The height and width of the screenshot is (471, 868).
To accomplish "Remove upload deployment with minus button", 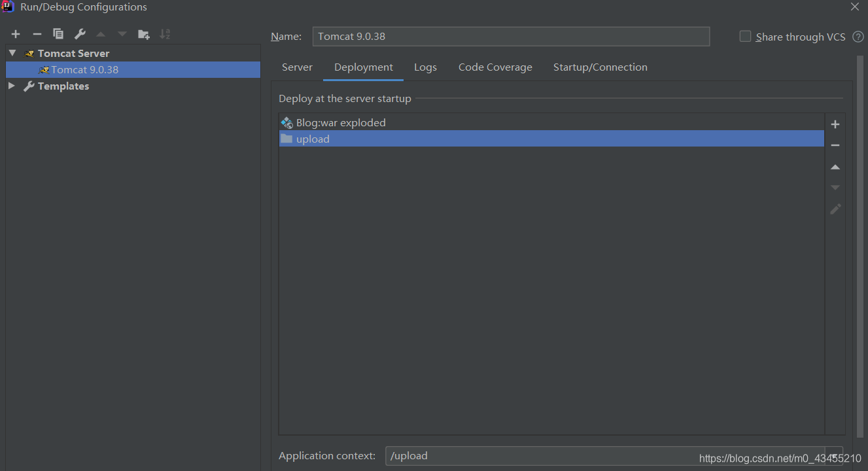I will click(x=835, y=145).
